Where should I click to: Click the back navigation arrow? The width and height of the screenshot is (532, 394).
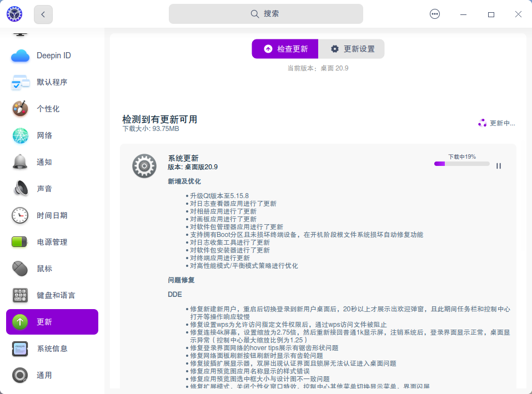pyautogui.click(x=43, y=14)
